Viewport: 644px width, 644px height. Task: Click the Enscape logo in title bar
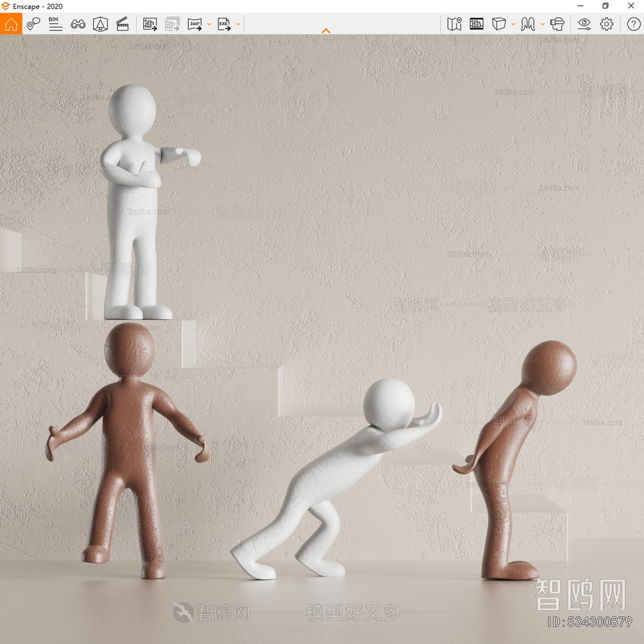pos(6,6)
